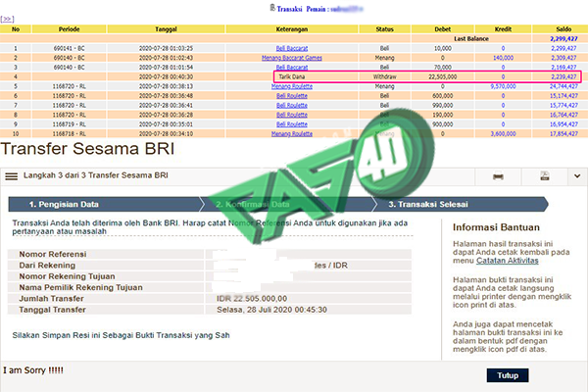Screen dimensions: 588x392
Task: Click the Debet column header
Action: (x=443, y=28)
